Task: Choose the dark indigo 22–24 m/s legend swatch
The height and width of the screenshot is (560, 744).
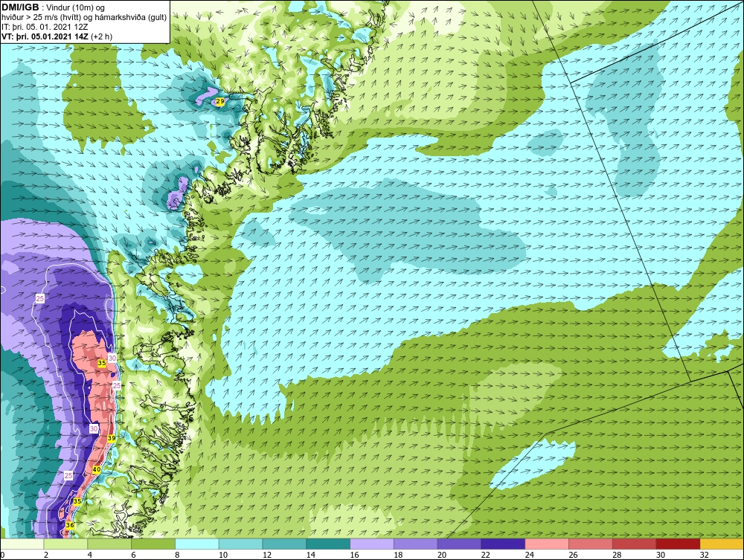Action: coord(503,544)
